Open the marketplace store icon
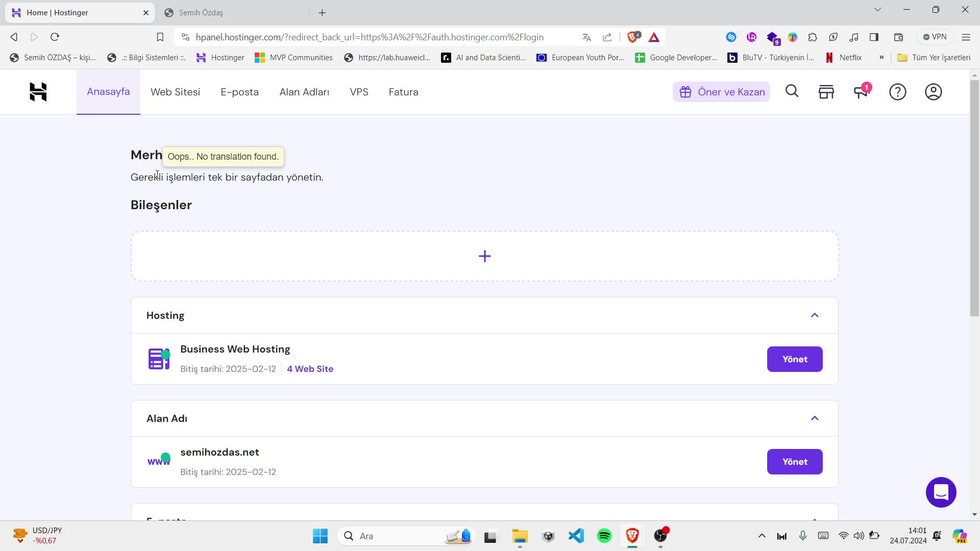The width and height of the screenshot is (980, 551). pos(826,92)
